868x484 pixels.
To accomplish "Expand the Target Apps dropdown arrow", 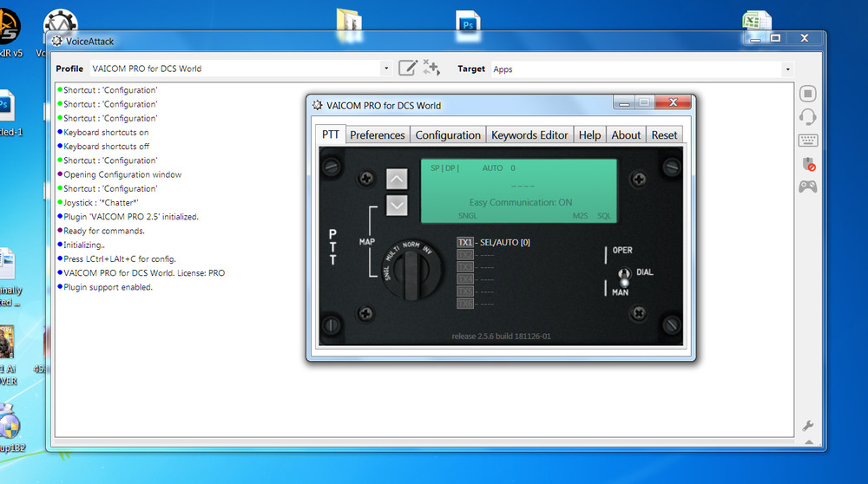I will point(787,69).
